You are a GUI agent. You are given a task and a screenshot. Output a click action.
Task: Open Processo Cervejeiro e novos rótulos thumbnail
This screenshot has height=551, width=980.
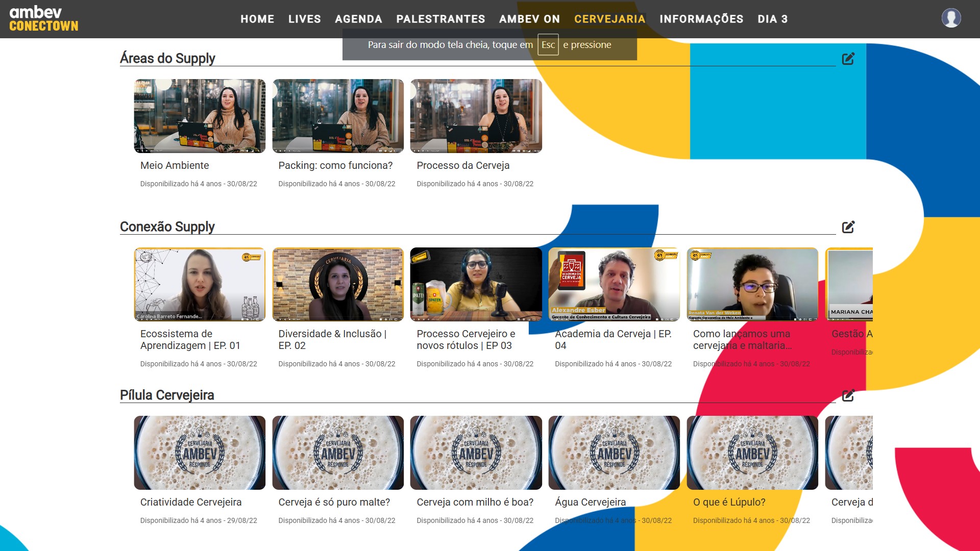coord(476,284)
